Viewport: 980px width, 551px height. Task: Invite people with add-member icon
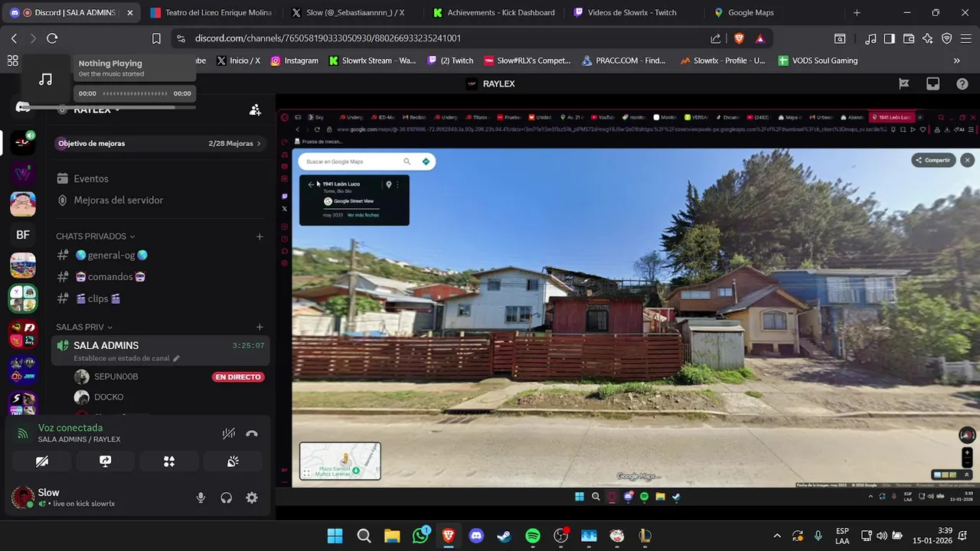(255, 110)
